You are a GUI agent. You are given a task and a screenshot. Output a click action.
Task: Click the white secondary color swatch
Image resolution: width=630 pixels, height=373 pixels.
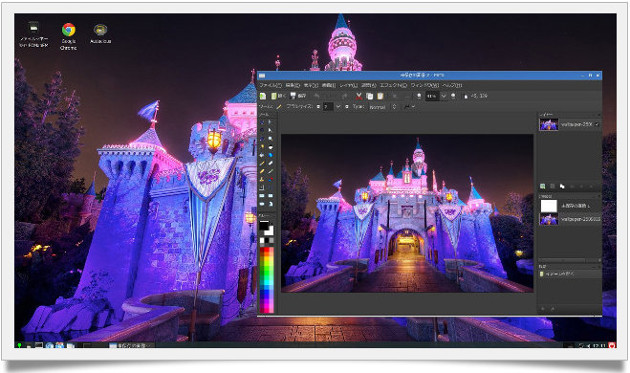pos(270,231)
